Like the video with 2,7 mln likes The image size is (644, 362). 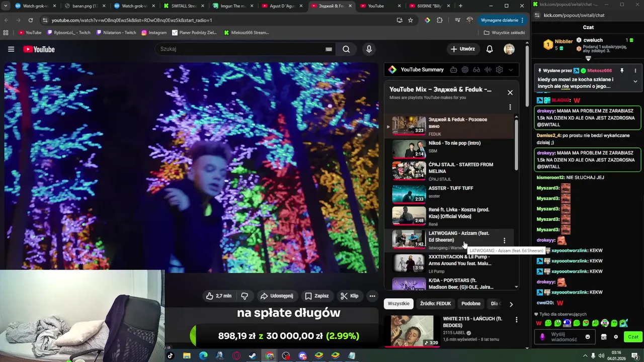tap(218, 296)
